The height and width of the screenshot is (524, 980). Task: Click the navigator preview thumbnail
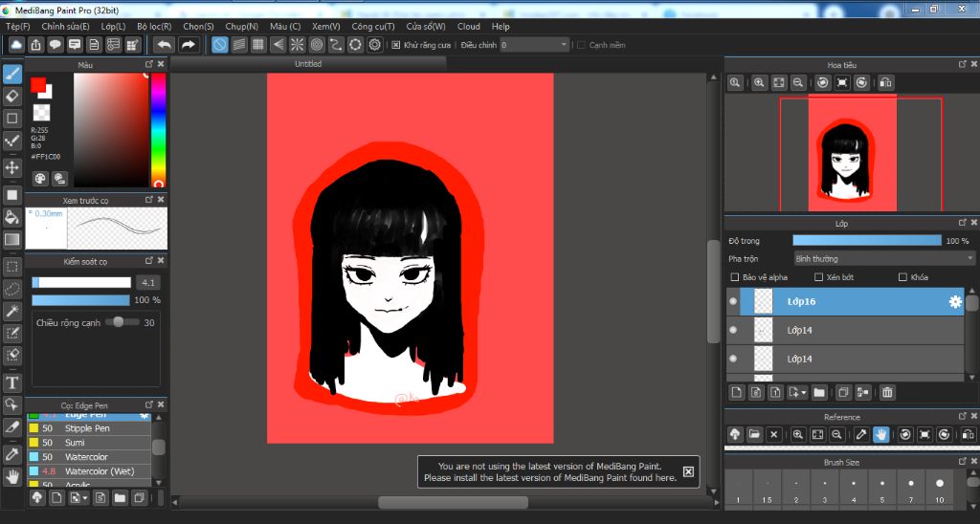pyautogui.click(x=853, y=154)
